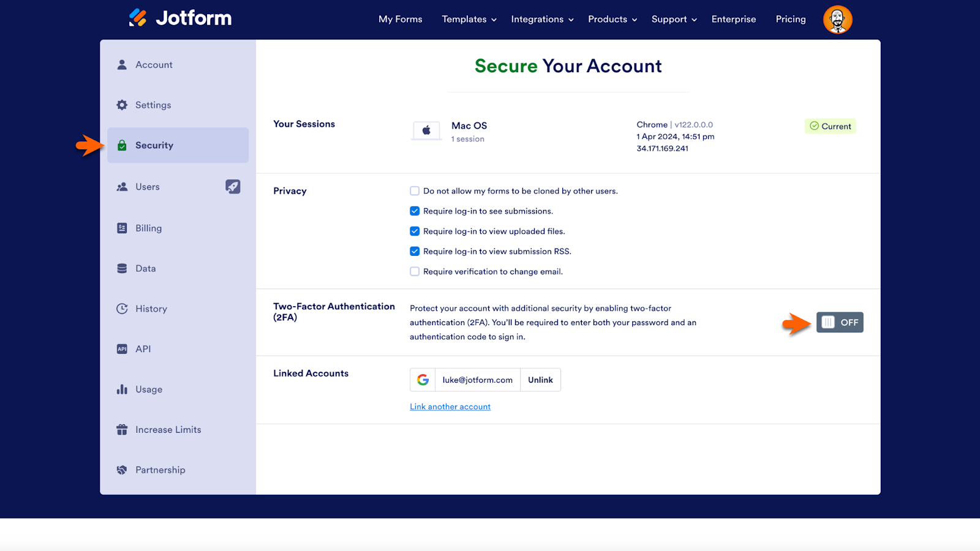
Task: Select the Billing icon in sidebar
Action: tap(122, 228)
